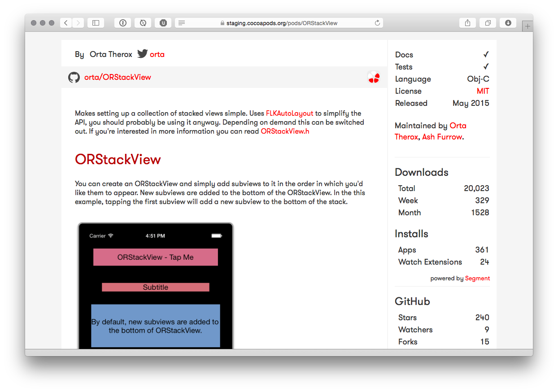Screen dimensions: 558x392
Task: Click the U extension icon in toolbar
Action: 163,23
